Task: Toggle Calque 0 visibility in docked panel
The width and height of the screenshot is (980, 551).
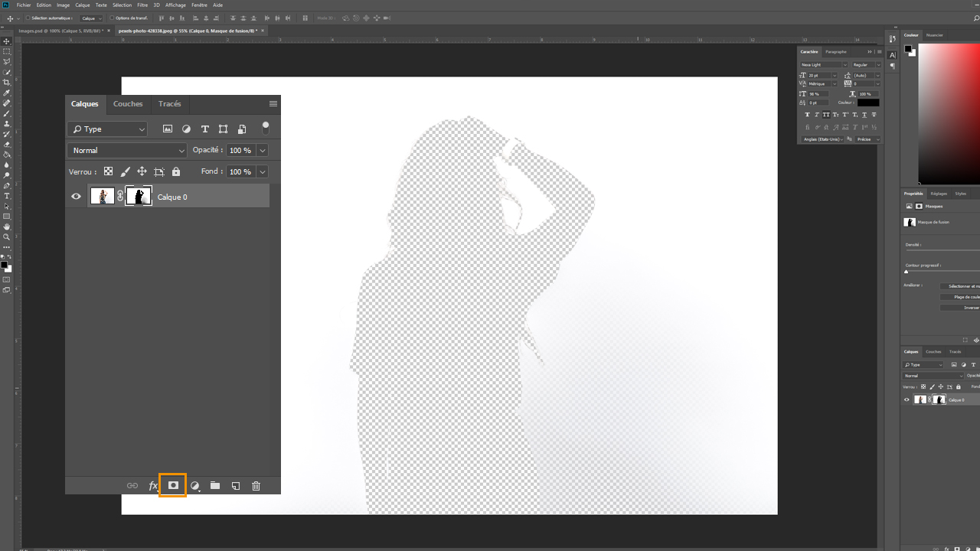Action: pos(907,399)
